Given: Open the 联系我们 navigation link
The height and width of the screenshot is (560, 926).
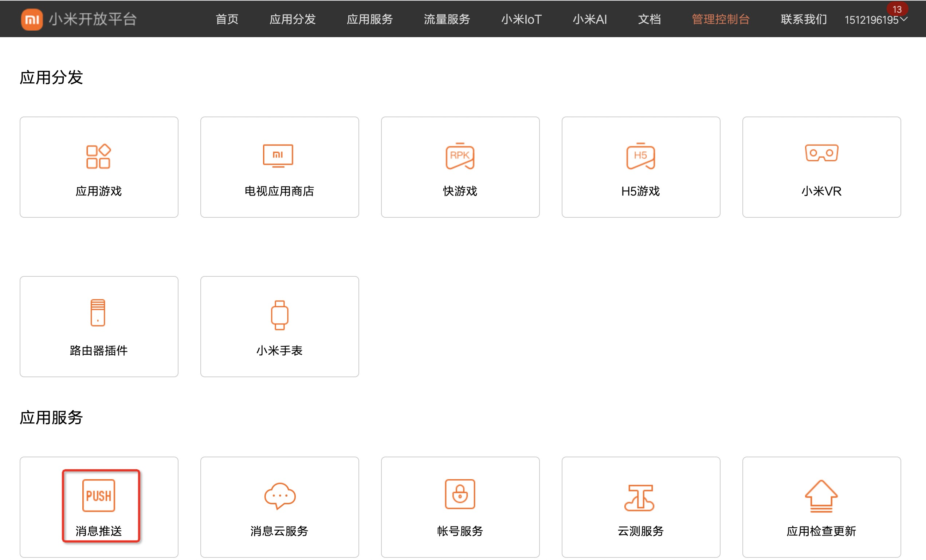Looking at the screenshot, I should [804, 19].
